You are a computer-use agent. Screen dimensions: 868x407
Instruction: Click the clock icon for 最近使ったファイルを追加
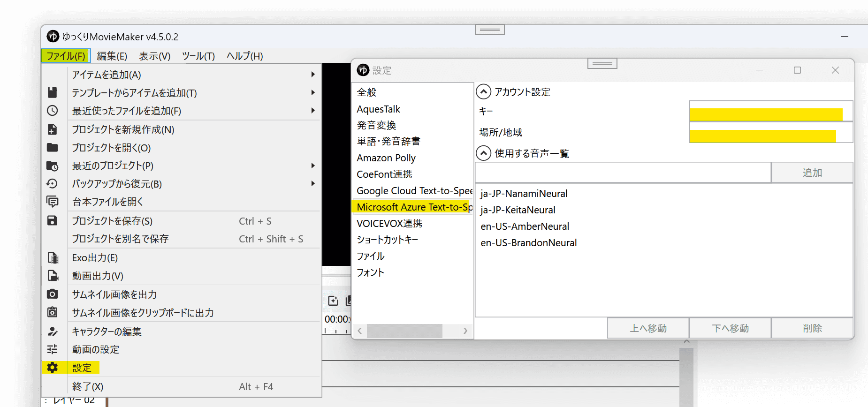[53, 111]
